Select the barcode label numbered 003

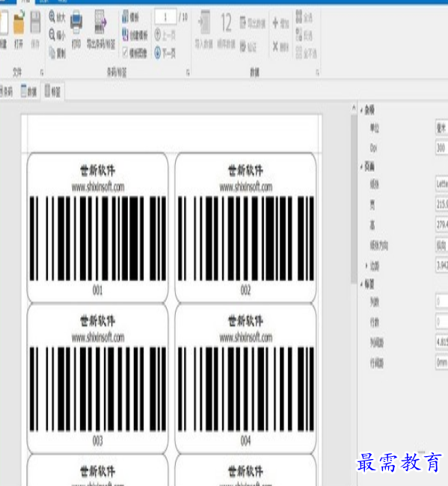(98, 378)
